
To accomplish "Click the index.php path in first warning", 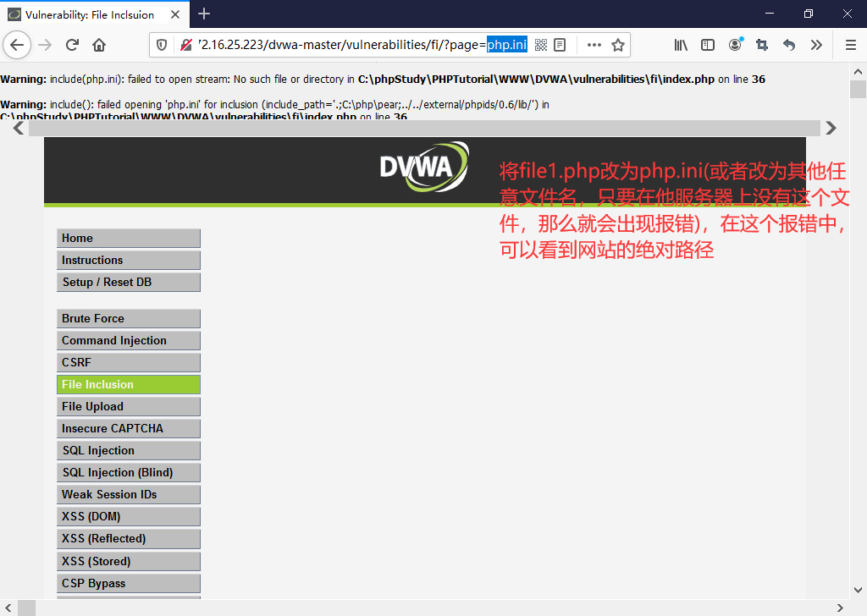I will click(x=536, y=79).
